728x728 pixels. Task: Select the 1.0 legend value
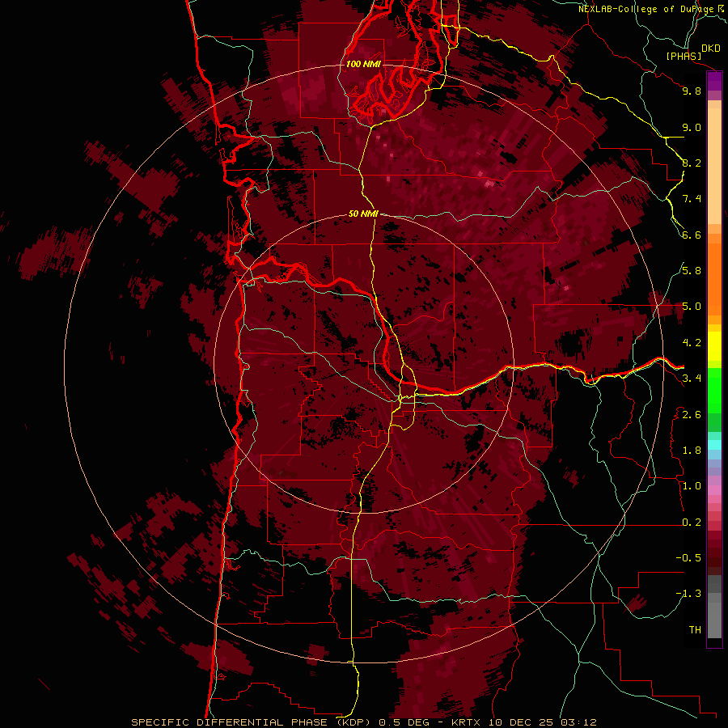(x=692, y=486)
